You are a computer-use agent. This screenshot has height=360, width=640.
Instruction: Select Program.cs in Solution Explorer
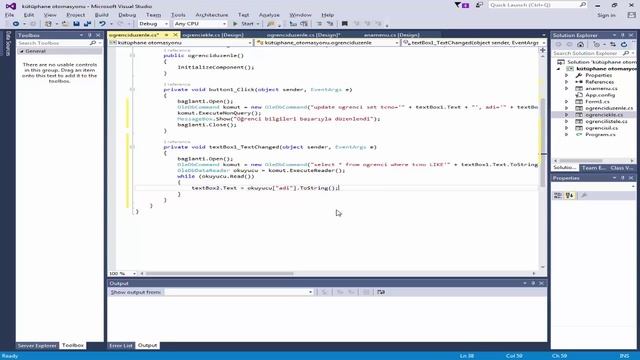[600, 135]
